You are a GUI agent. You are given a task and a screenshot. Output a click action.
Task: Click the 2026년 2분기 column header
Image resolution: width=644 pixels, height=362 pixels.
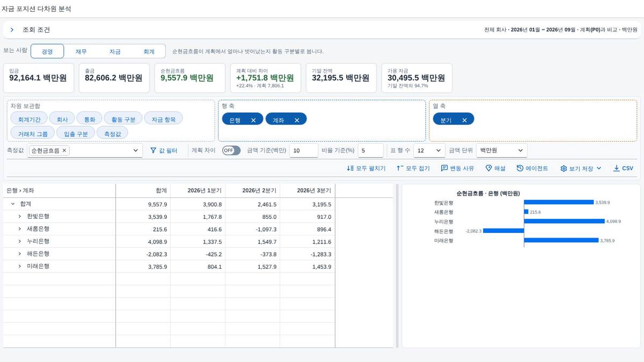pos(253,190)
